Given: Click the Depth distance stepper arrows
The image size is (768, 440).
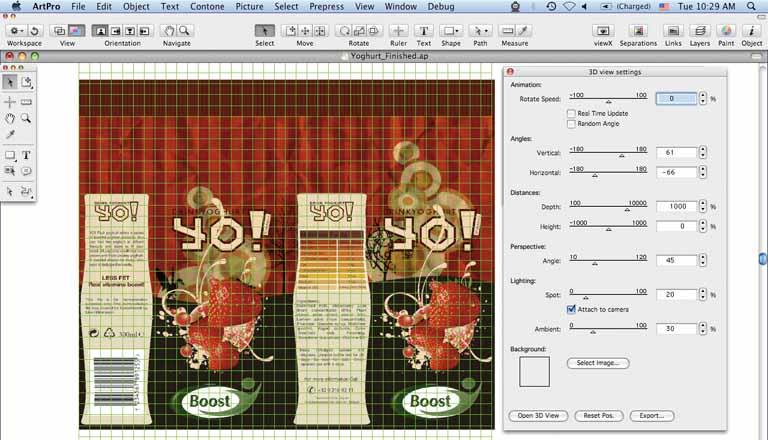Looking at the screenshot, I should tap(703, 206).
